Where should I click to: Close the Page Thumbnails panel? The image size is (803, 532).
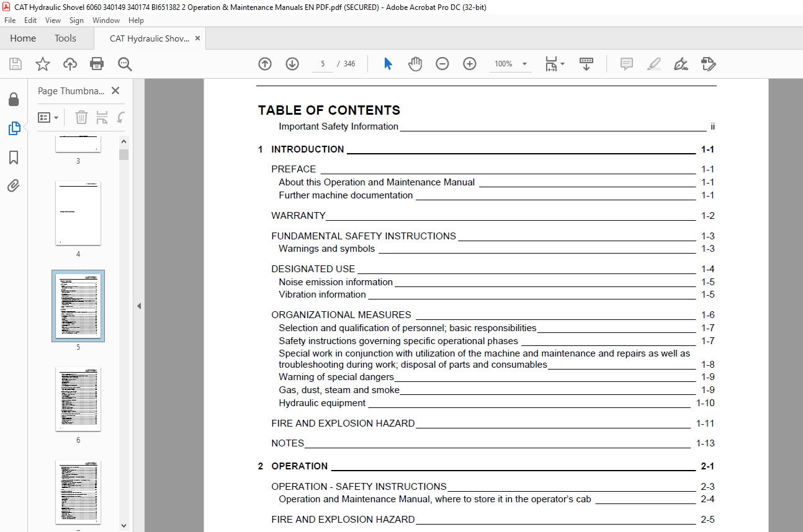115,91
